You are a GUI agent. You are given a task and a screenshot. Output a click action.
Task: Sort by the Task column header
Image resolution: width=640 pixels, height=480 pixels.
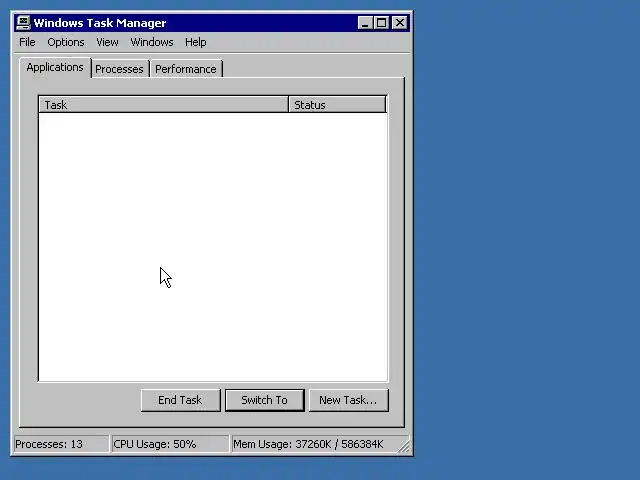(x=163, y=105)
